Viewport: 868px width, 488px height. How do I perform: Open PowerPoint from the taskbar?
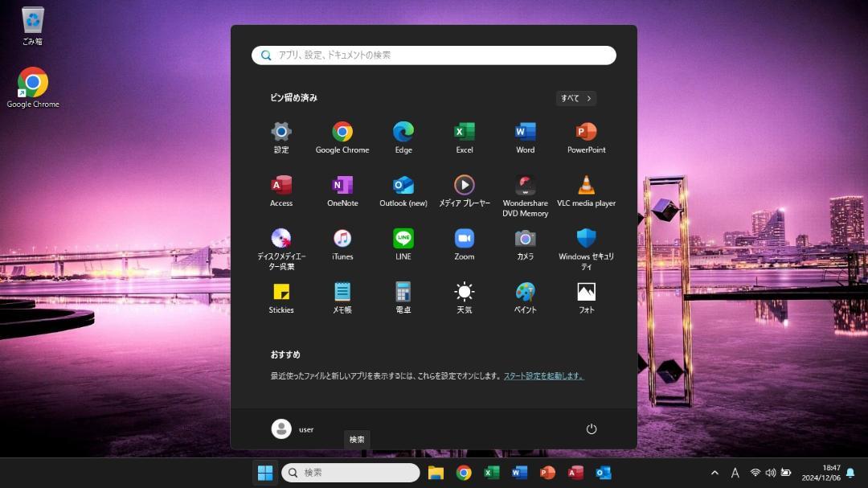(x=547, y=473)
